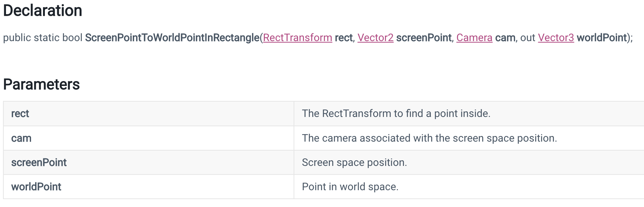644x207 pixels.
Task: Select the rect parameter name cell
Action: [x=148, y=114]
